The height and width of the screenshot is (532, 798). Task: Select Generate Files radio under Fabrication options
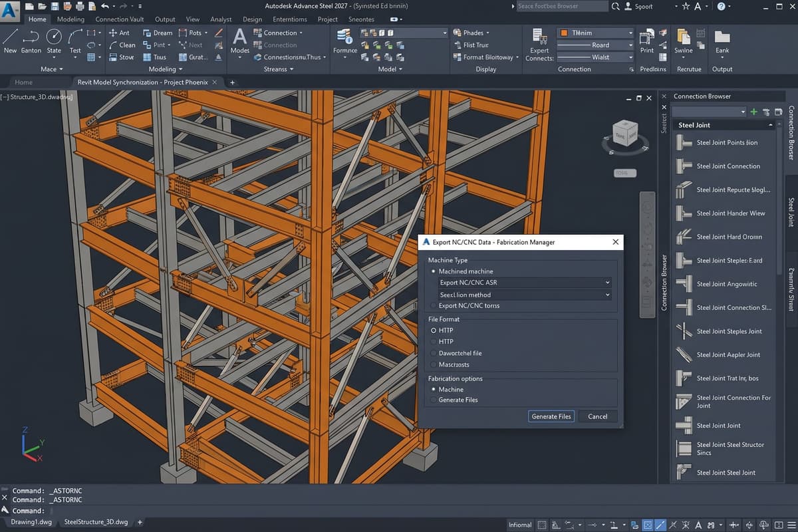pyautogui.click(x=434, y=400)
